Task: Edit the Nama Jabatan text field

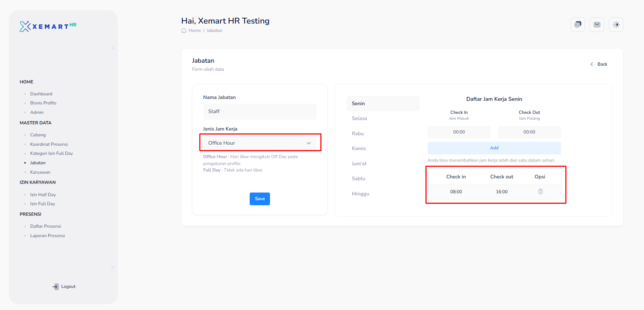Action: click(x=259, y=112)
